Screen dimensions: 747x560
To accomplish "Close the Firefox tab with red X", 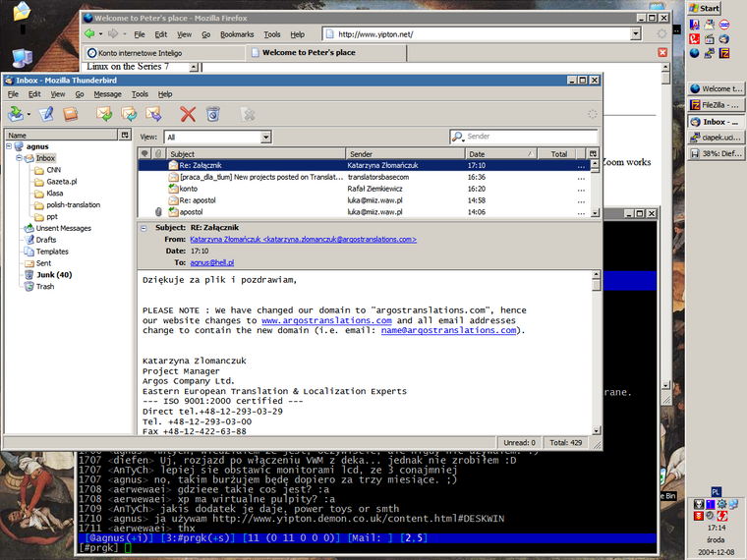I will [x=662, y=52].
